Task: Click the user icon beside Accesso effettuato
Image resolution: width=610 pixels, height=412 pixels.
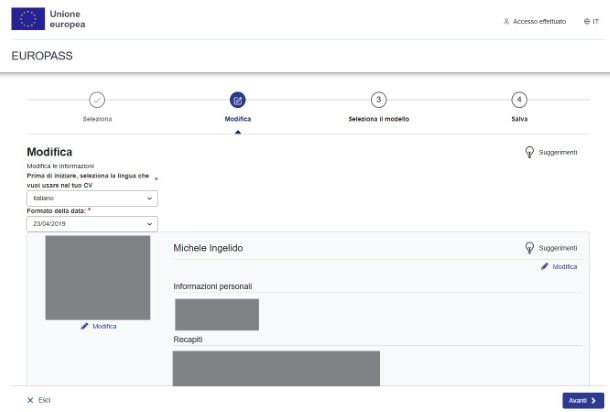Action: click(x=506, y=21)
